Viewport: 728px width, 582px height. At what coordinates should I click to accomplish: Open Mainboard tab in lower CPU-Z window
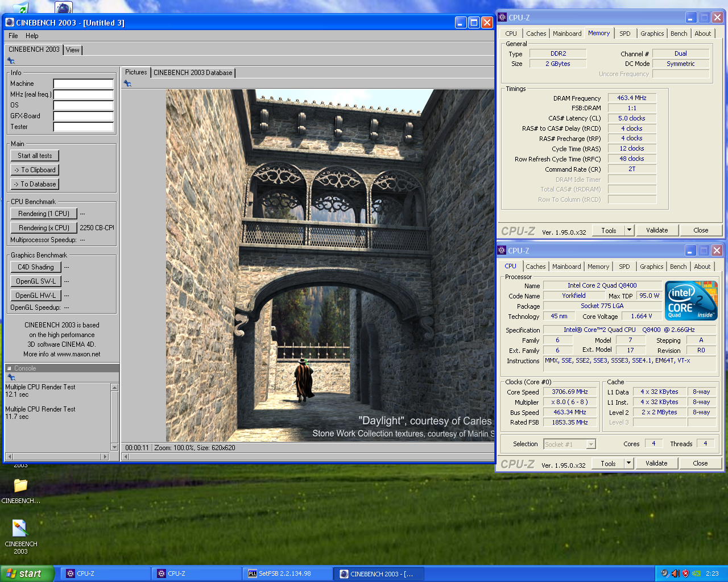pos(566,267)
